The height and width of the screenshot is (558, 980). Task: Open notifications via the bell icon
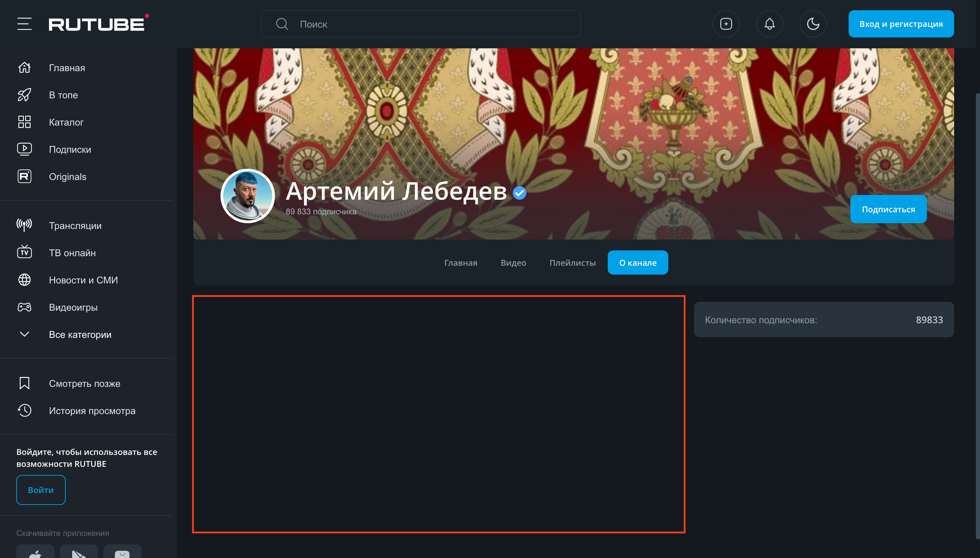pos(770,23)
